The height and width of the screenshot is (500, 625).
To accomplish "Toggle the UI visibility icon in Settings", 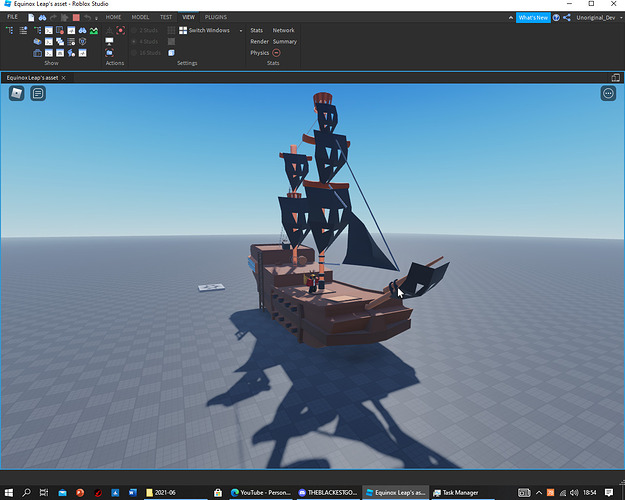I will click(x=171, y=53).
